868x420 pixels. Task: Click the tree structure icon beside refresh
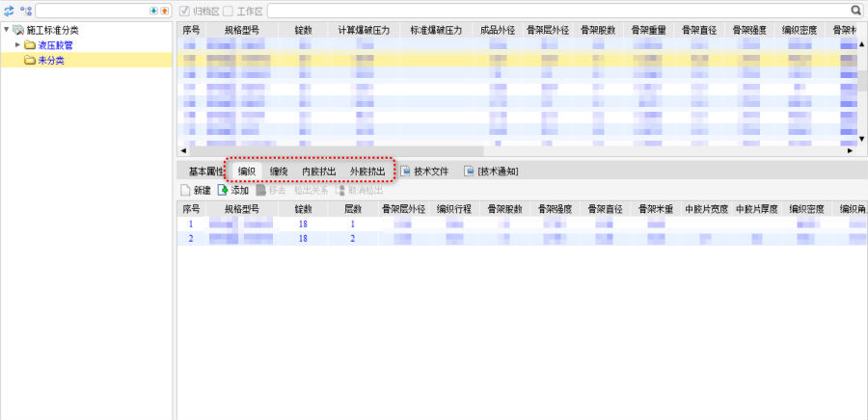[25, 11]
